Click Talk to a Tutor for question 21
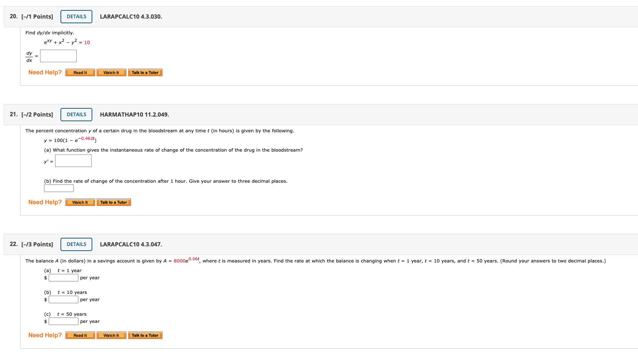Viewport: 638px width, 364px height. click(114, 202)
